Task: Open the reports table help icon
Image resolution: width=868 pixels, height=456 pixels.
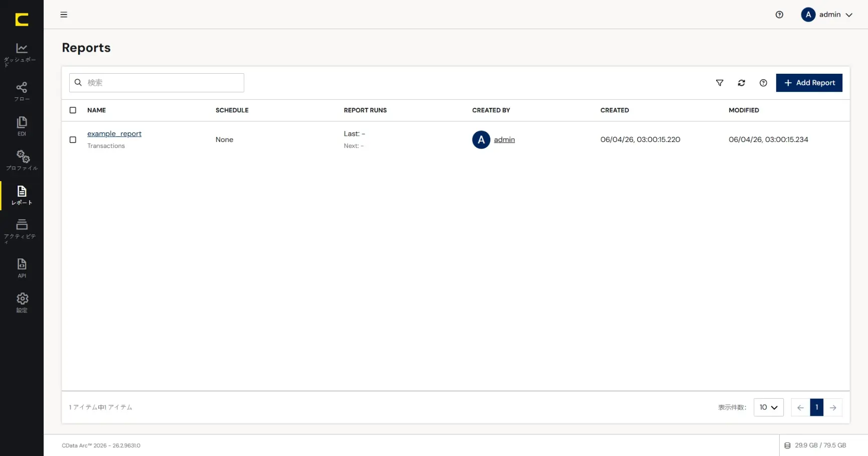Action: (x=763, y=83)
